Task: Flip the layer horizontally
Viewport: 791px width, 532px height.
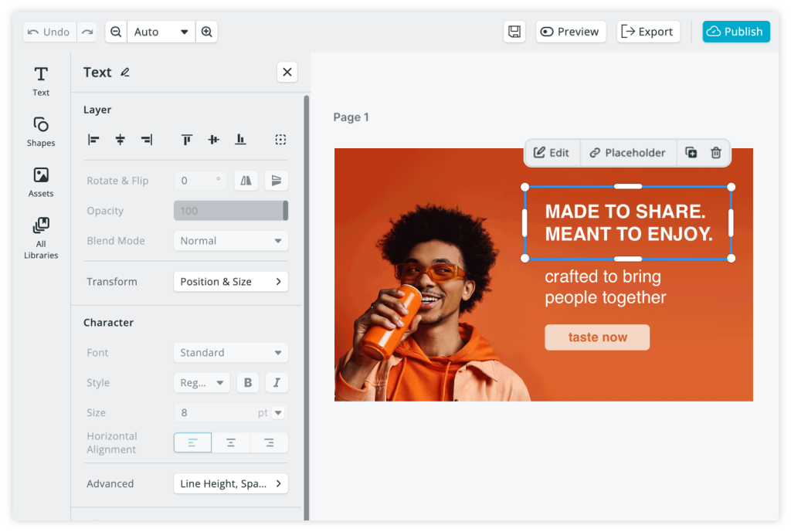Action: coord(246,181)
